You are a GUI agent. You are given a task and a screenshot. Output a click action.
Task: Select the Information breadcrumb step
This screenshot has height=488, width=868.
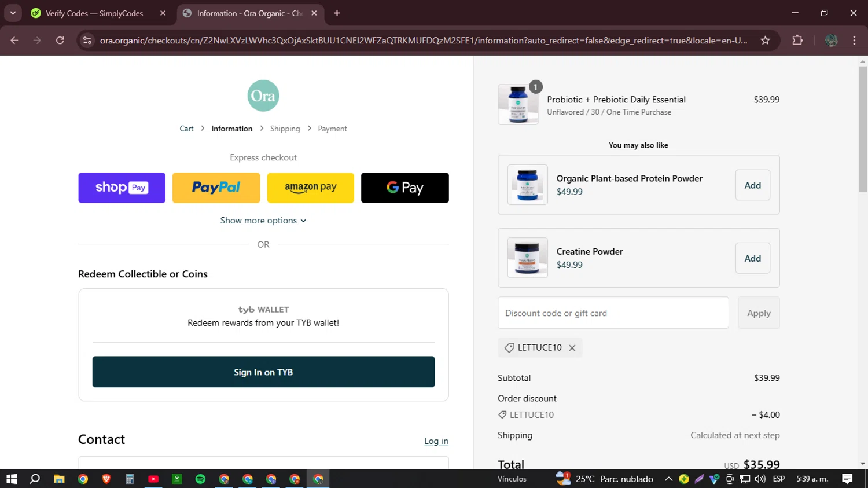click(x=231, y=129)
